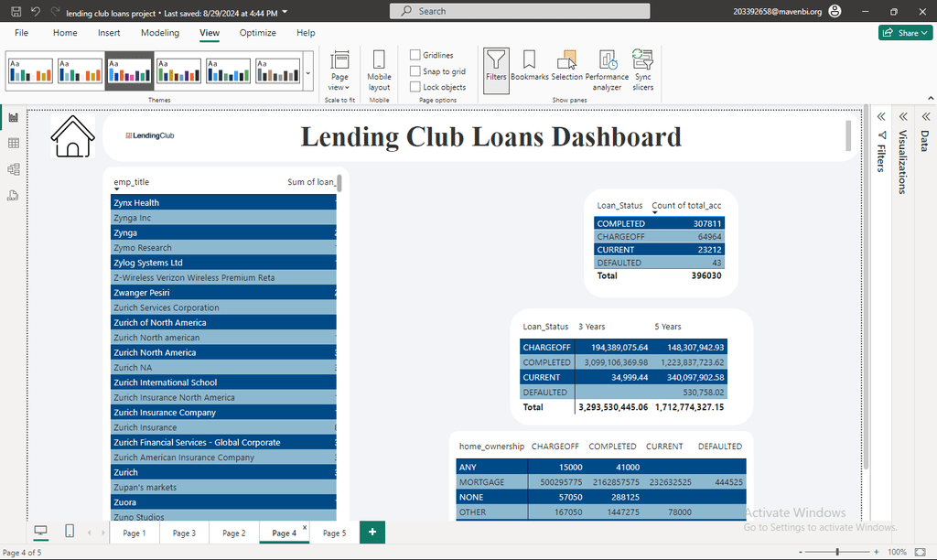Expand the Data pane
The height and width of the screenshot is (560, 937).
[926, 116]
